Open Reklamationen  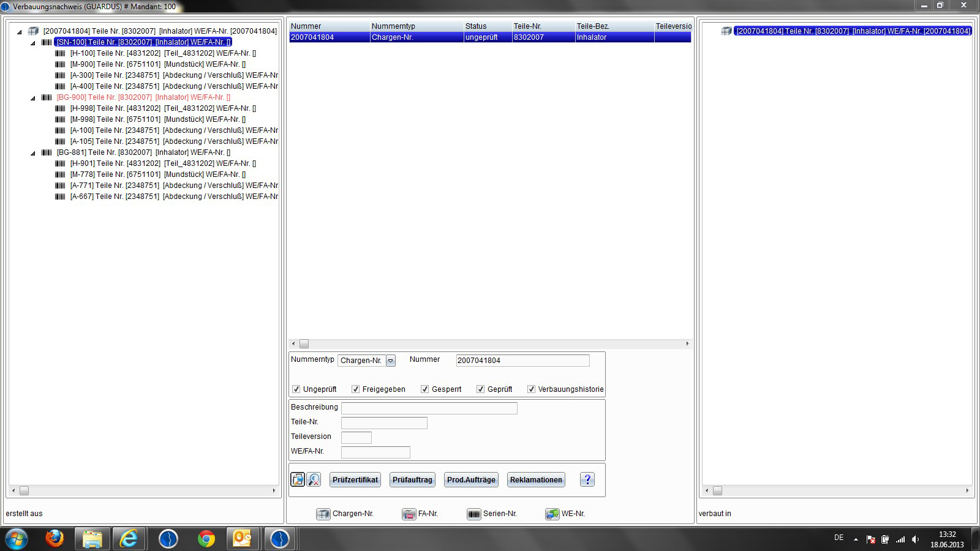(x=536, y=480)
